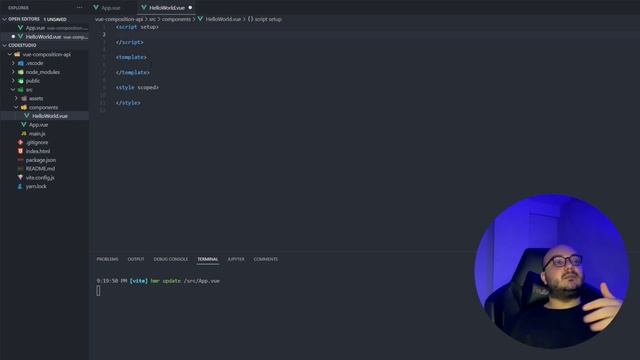Open the Comments panel tab
This screenshot has width=640, height=360.
coord(266,259)
